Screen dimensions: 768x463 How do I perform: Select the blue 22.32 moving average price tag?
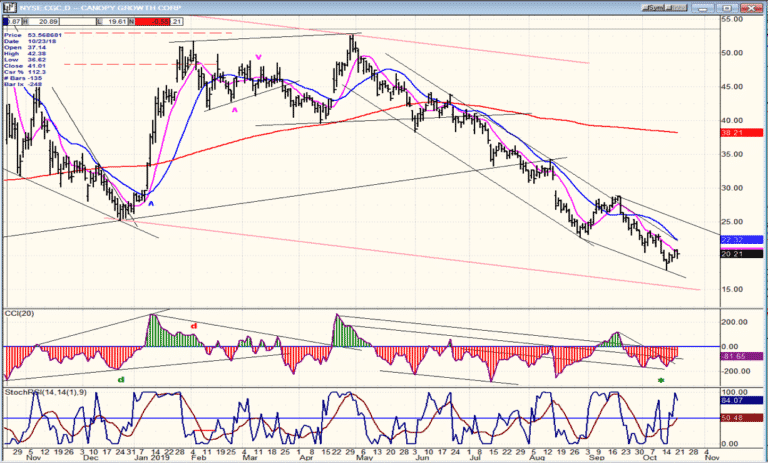tap(742, 240)
